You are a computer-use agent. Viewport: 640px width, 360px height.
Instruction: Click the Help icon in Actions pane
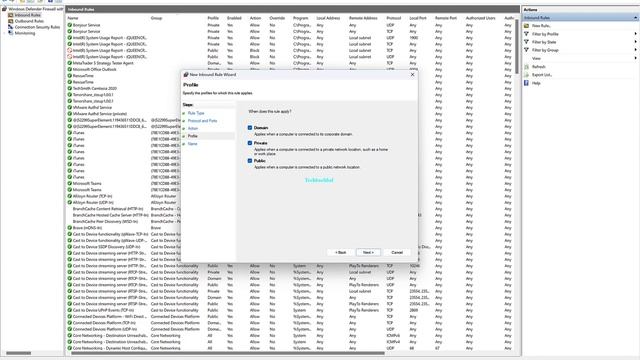pyautogui.click(x=527, y=83)
